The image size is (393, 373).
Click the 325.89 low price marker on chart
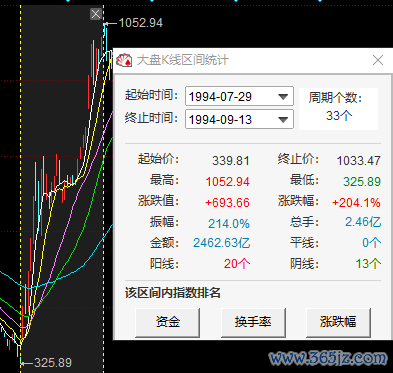(x=53, y=363)
